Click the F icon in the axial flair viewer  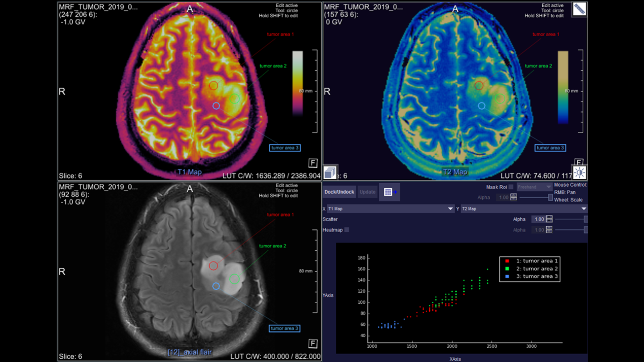tap(313, 344)
